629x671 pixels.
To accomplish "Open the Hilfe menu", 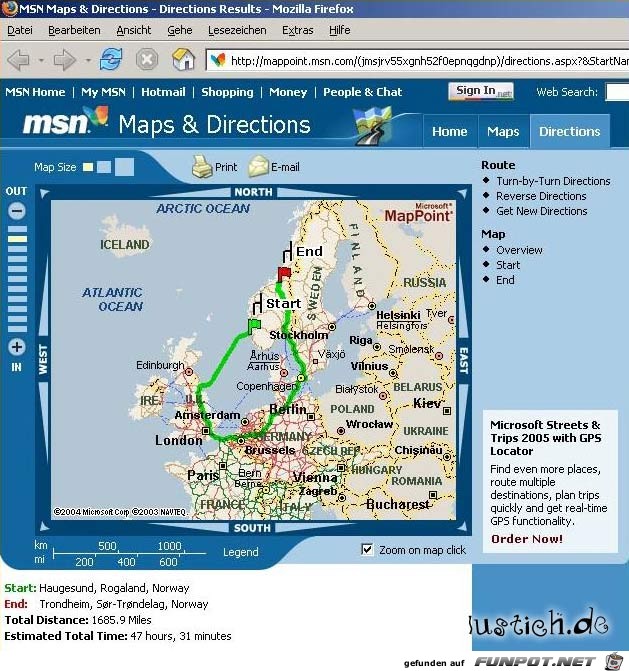I will pyautogui.click(x=339, y=30).
